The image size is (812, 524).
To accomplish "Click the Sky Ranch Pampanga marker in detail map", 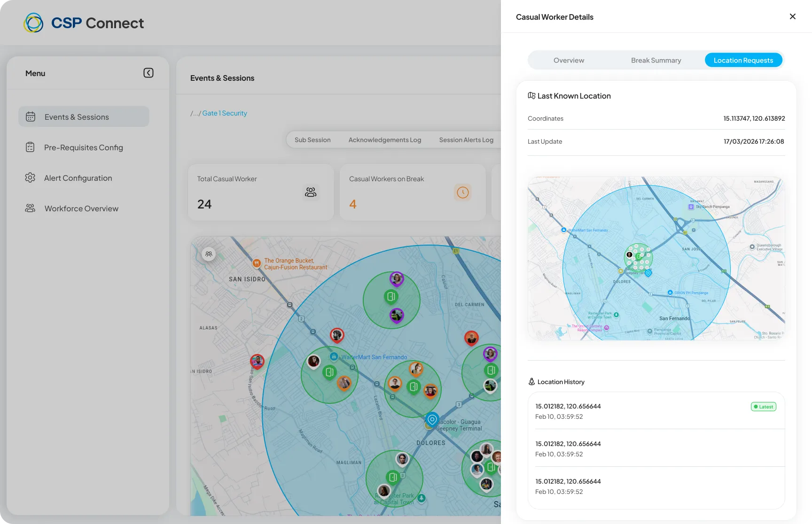I will [x=691, y=207].
